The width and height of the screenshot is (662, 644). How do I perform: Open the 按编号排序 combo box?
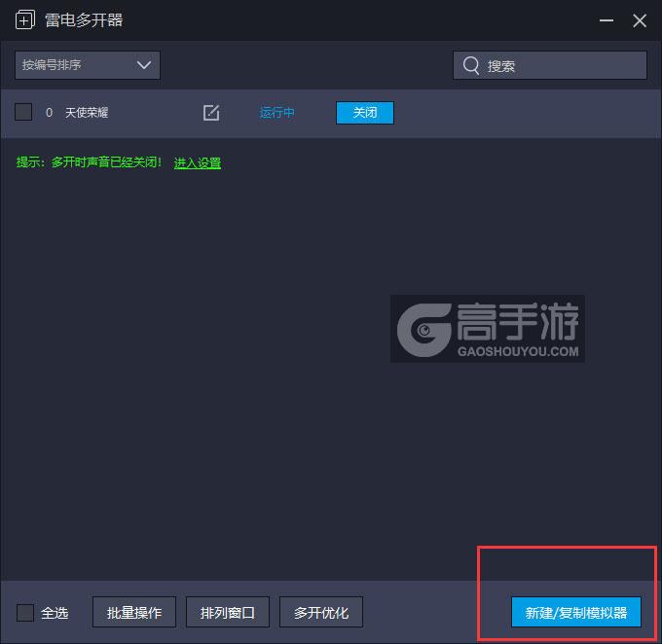pos(88,65)
